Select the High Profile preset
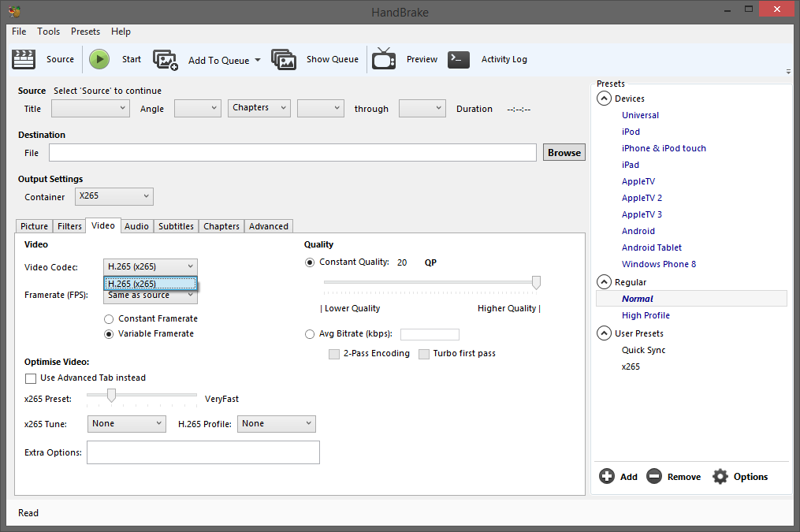This screenshot has height=532, width=800. pos(646,316)
